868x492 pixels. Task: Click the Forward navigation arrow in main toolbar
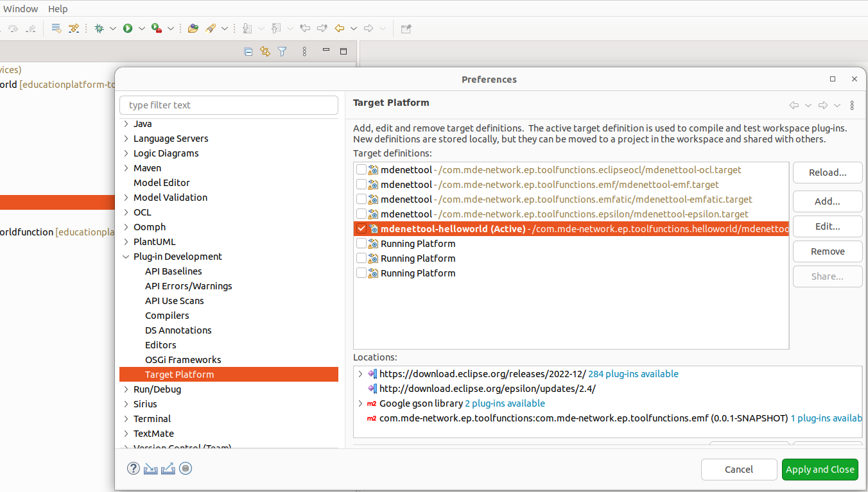point(369,28)
